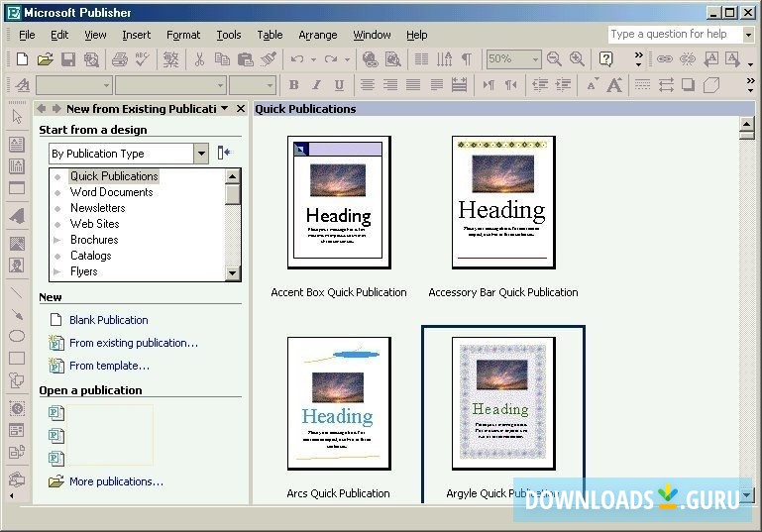Screen dimensions: 762x532
Task: Click the publication list scrollbar down arrow
Action: pos(233,273)
